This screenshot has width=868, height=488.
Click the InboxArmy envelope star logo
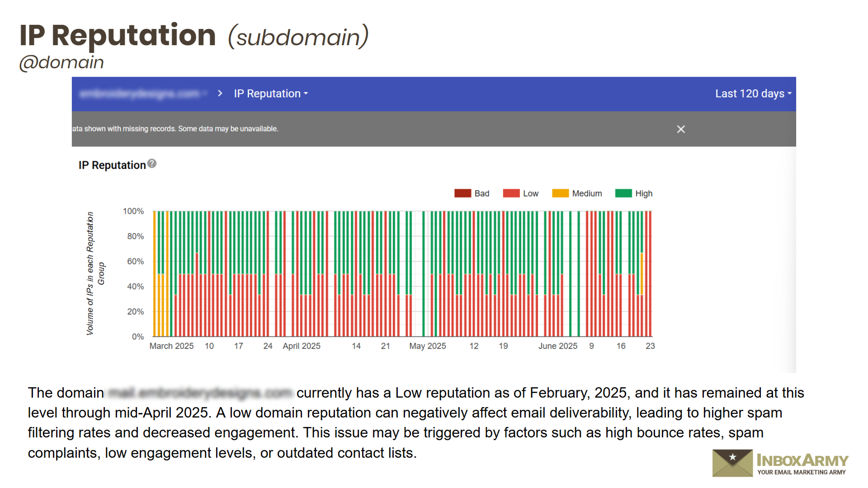(732, 463)
